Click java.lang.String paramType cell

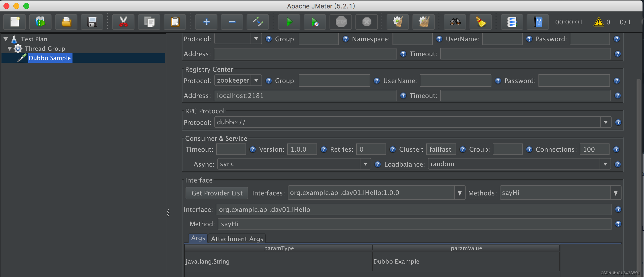[x=279, y=262]
